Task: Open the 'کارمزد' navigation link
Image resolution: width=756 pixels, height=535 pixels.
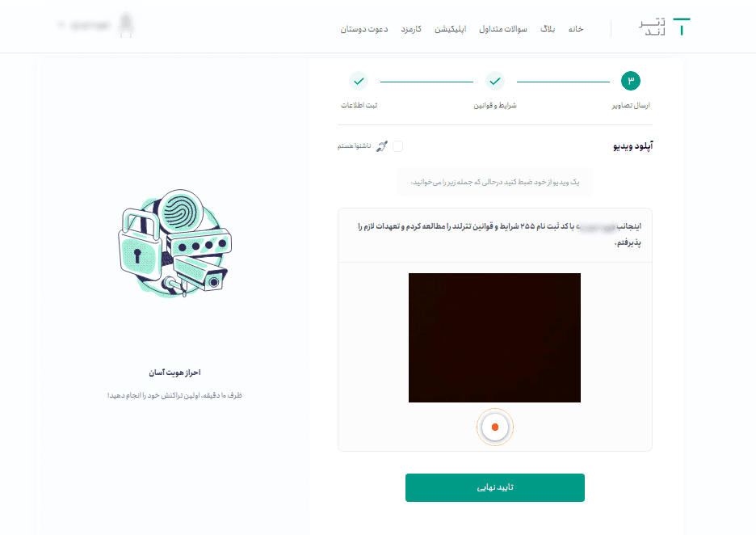Action: tap(411, 29)
